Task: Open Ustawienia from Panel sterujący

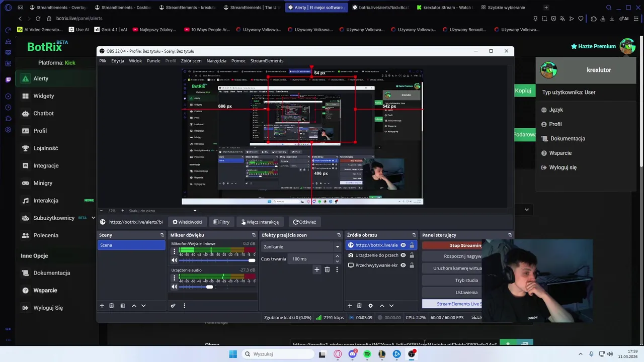Action: 452,292
